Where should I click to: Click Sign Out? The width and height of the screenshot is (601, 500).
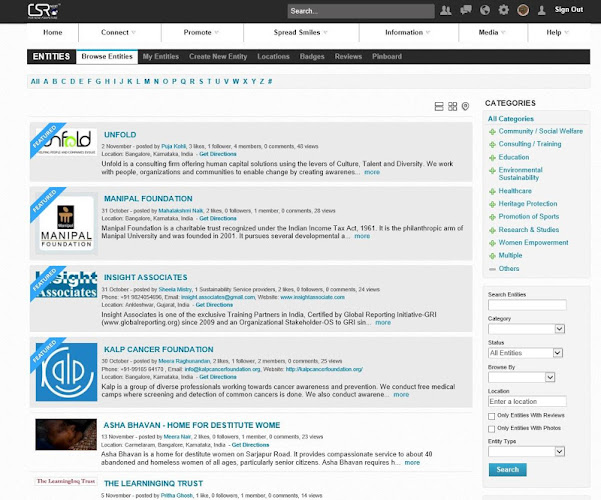click(569, 10)
